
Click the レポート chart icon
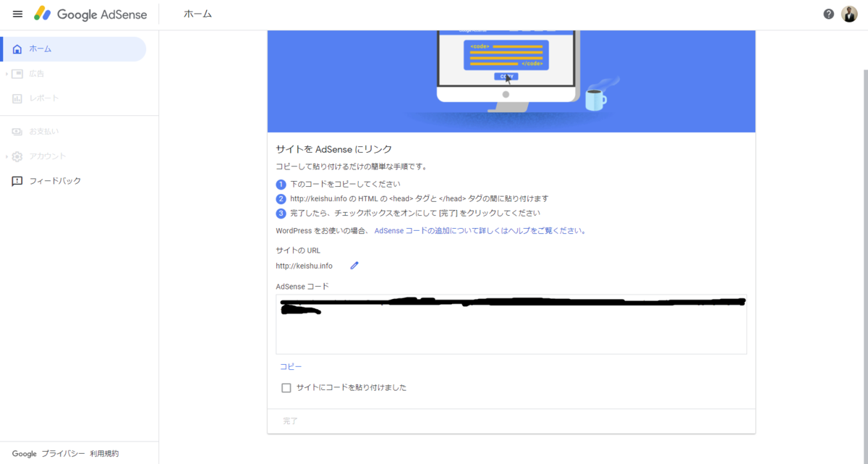point(17,98)
